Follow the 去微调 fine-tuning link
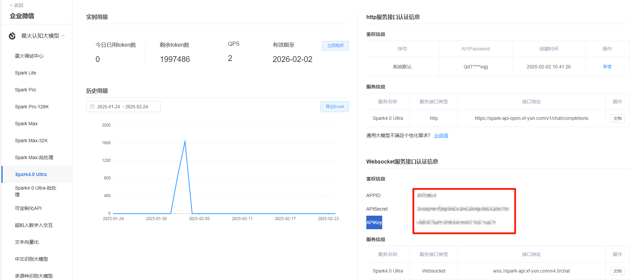This screenshot has width=644, height=280. pos(441,135)
